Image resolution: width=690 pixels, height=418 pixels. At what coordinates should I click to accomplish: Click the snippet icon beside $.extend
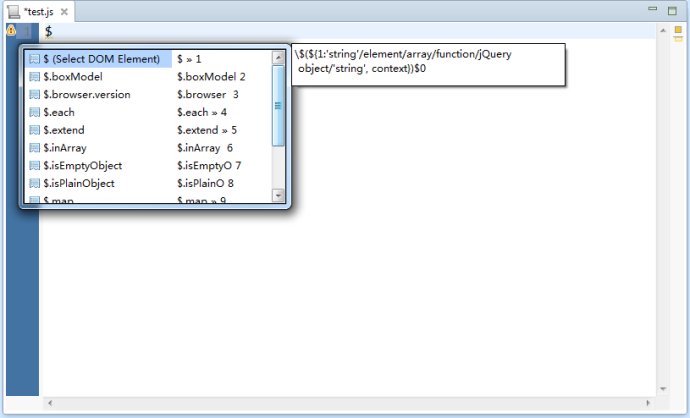click(x=34, y=130)
